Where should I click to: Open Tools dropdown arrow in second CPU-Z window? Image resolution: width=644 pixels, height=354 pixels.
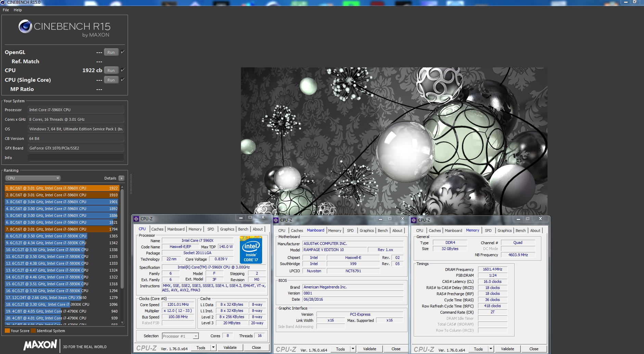point(353,349)
